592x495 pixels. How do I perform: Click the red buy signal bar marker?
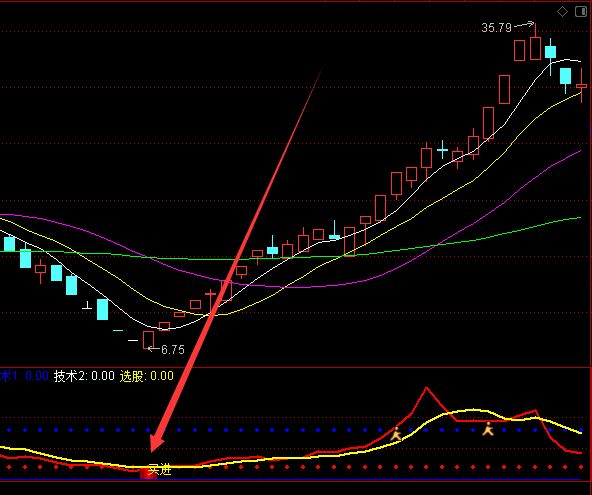pos(148,473)
